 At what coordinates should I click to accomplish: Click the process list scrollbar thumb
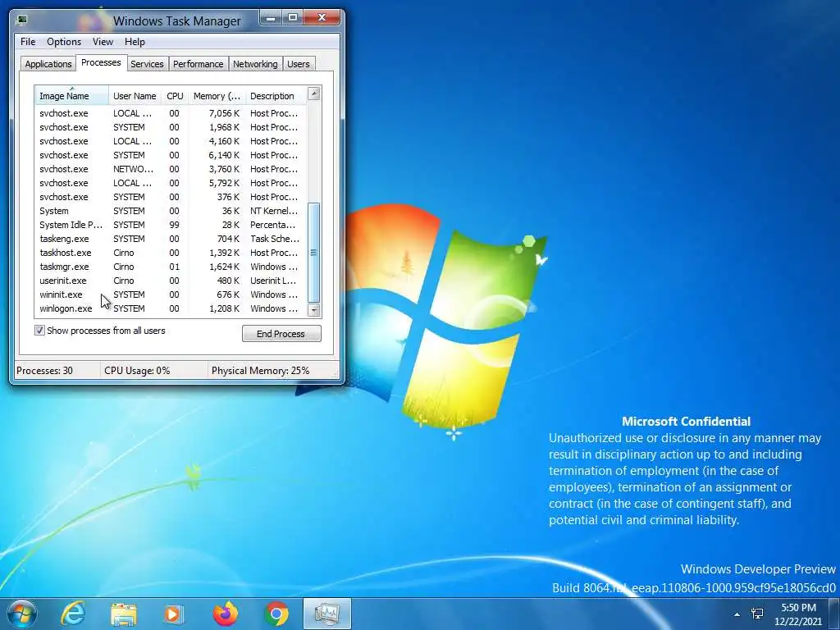point(314,253)
